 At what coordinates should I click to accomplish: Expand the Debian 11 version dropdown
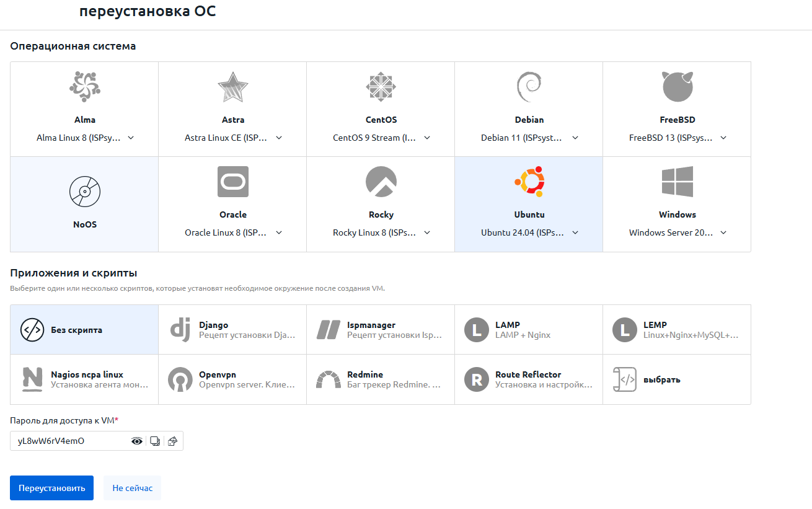point(529,138)
